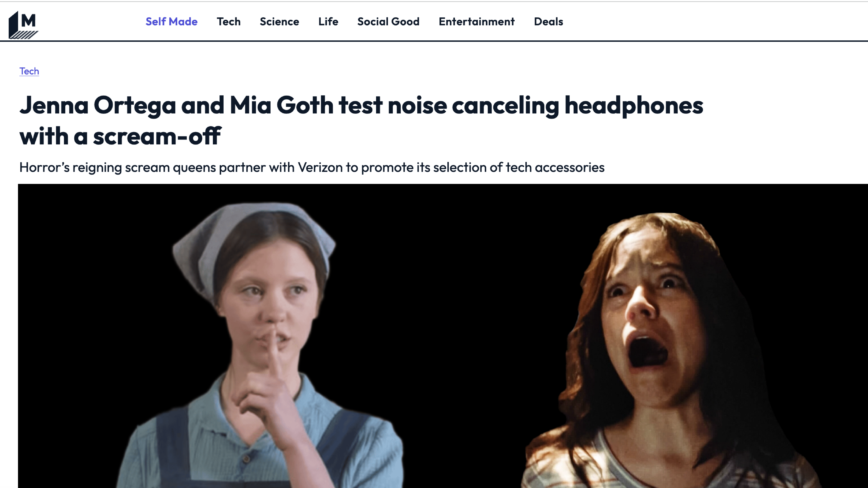Click the "with a scream-off" headline line
Image resolution: width=868 pixels, height=488 pixels.
click(120, 136)
